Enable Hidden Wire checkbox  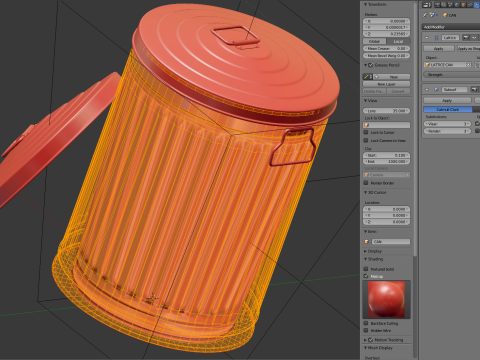(x=366, y=330)
